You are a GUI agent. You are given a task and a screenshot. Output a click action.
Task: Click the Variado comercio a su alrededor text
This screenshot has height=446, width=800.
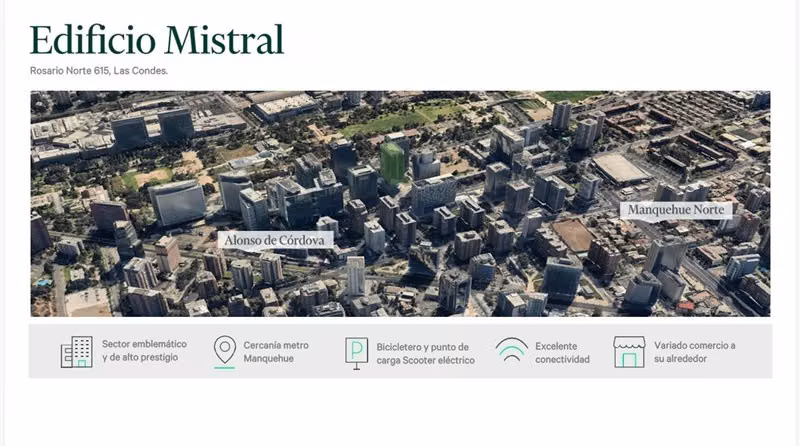pos(694,352)
